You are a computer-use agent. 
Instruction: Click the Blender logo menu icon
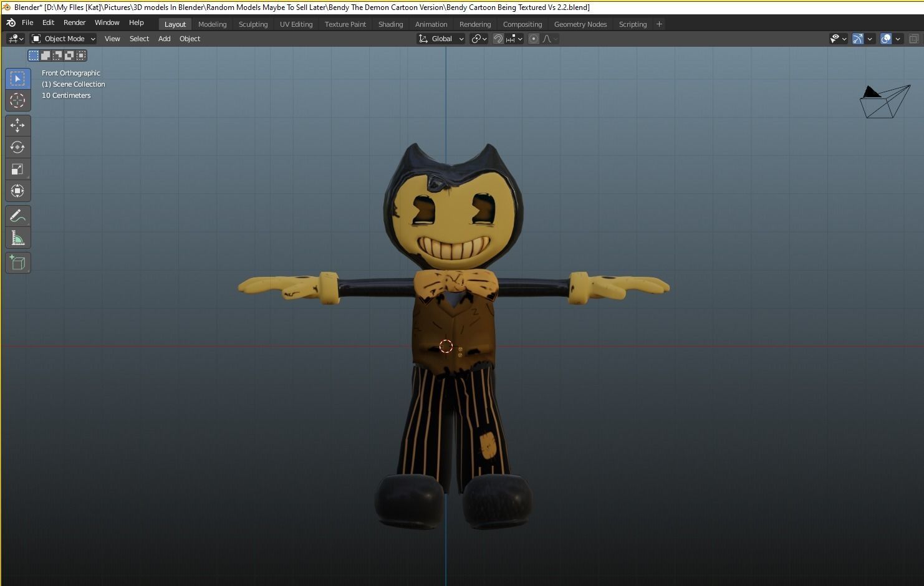coord(11,22)
